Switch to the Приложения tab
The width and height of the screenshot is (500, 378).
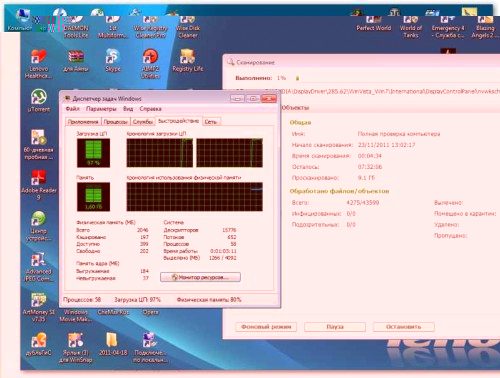point(83,122)
